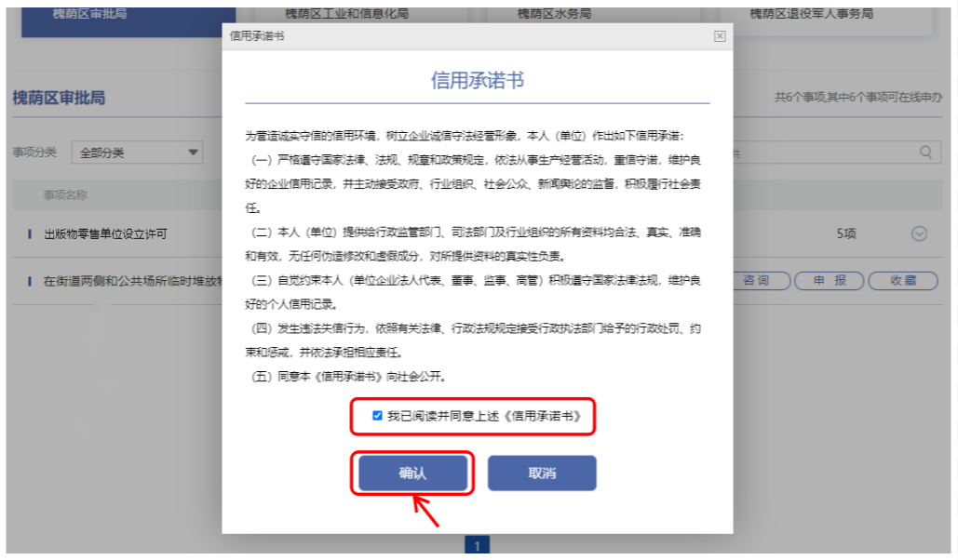Viewport: 958px width, 560px height.
Task: Open 出版物零售单位设立许可 item
Action: [105, 233]
